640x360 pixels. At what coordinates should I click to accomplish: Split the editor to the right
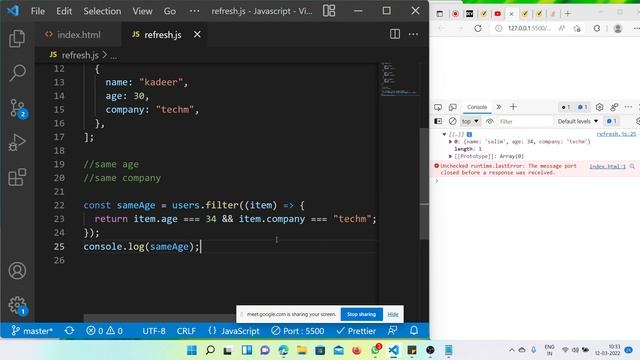click(x=395, y=34)
